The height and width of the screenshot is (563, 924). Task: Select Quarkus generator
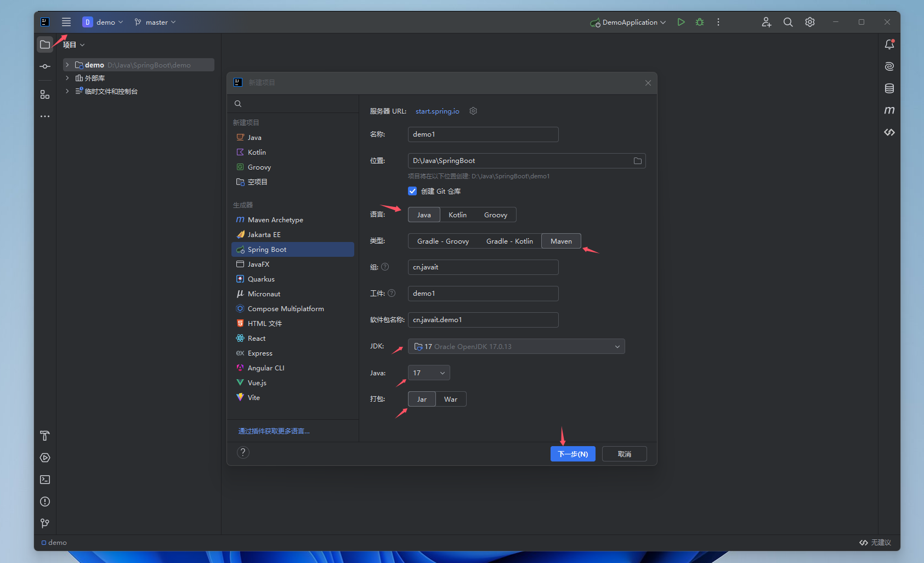[293, 279]
